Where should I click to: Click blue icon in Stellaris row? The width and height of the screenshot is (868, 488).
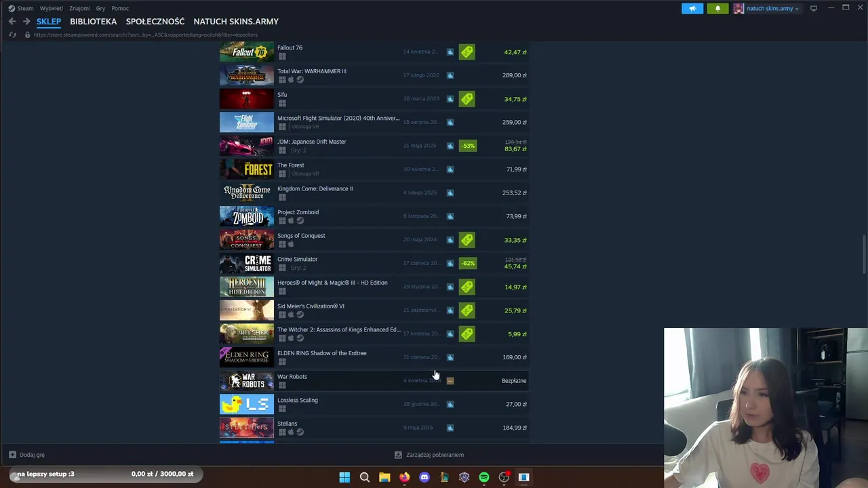point(450,428)
